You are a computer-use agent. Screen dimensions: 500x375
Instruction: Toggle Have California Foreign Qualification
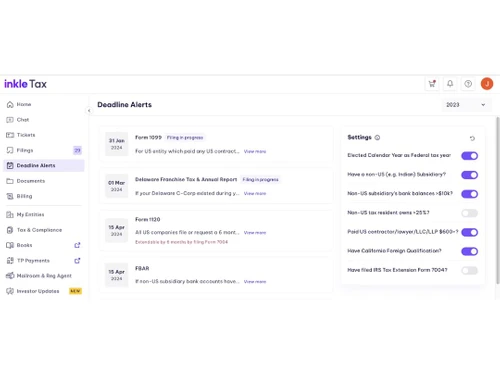(469, 251)
